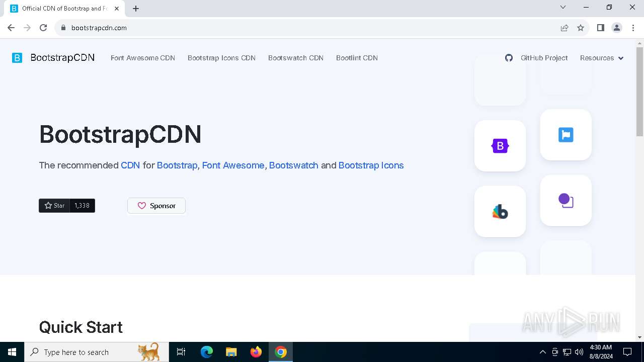Follow the Bootstrap link in the tagline
644x362 pixels.
pyautogui.click(x=177, y=165)
